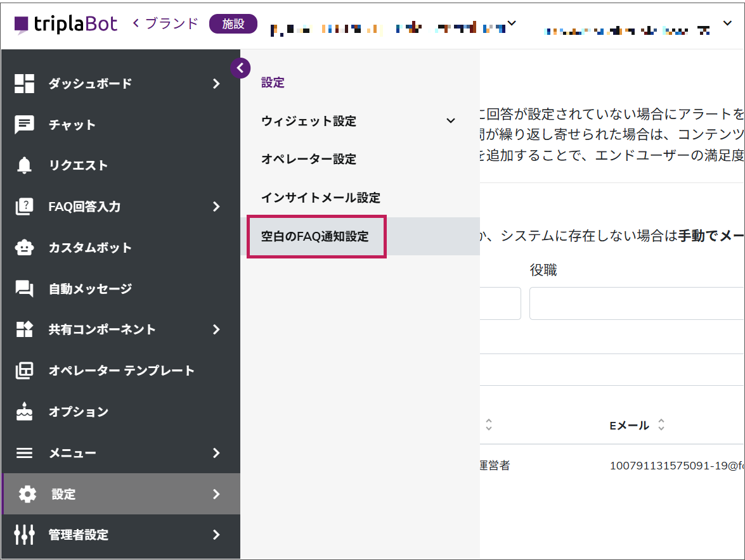Click the triplaBot logo

pyautogui.click(x=65, y=24)
